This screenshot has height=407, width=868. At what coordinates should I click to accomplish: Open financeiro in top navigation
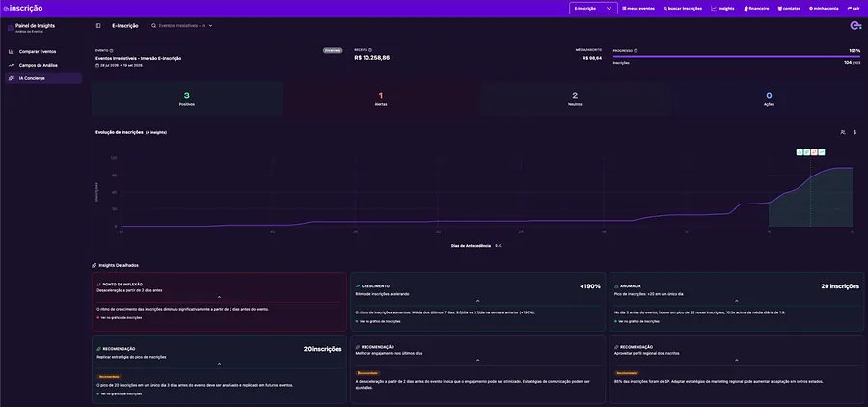click(x=756, y=9)
